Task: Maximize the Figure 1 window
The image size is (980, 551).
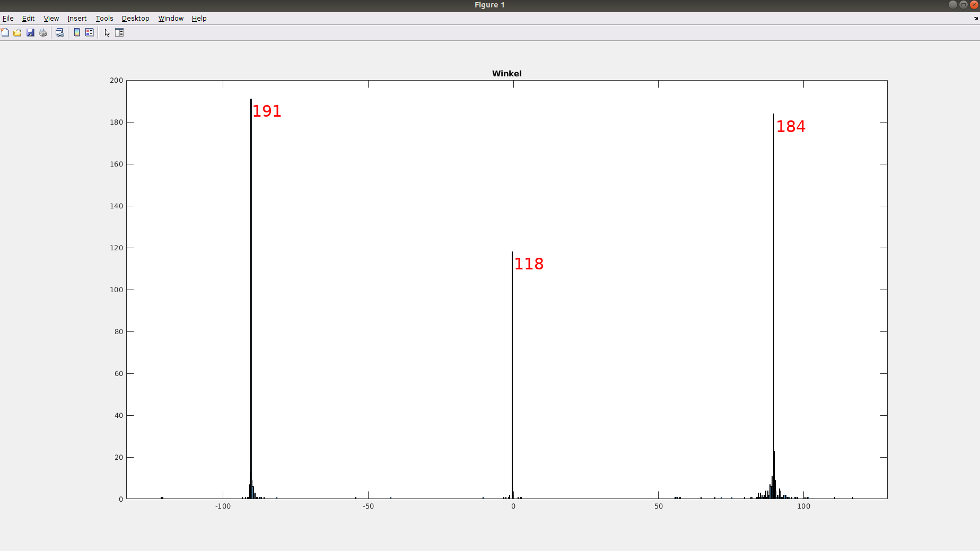Action: 964,5
